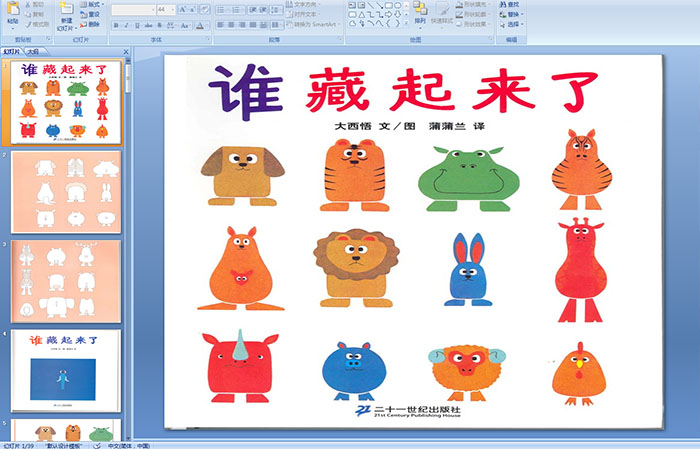Click the Font Color red A swatch

(200, 25)
